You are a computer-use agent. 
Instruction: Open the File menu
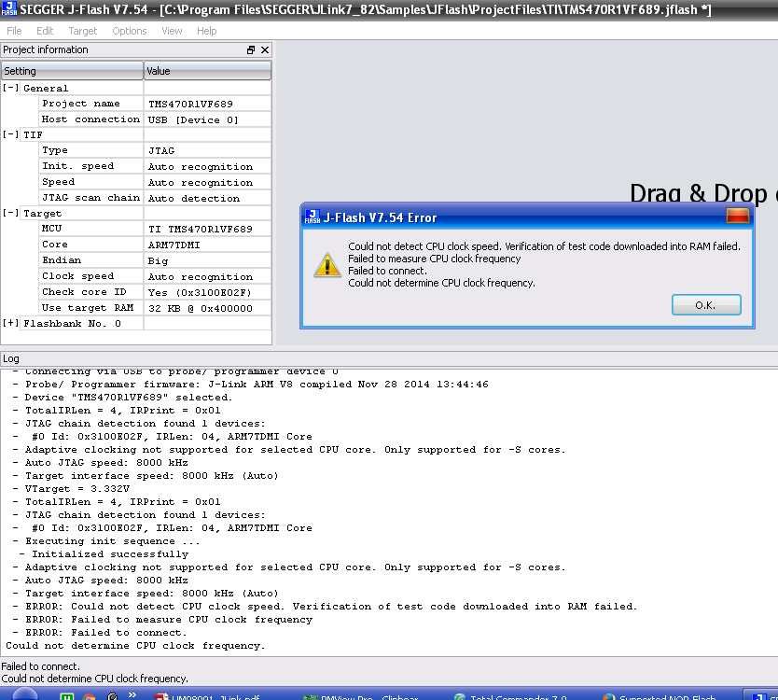click(14, 31)
